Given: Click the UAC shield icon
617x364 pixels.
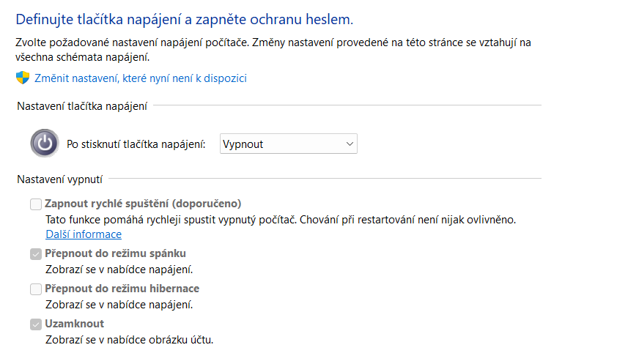Looking at the screenshot, I should (x=23, y=78).
